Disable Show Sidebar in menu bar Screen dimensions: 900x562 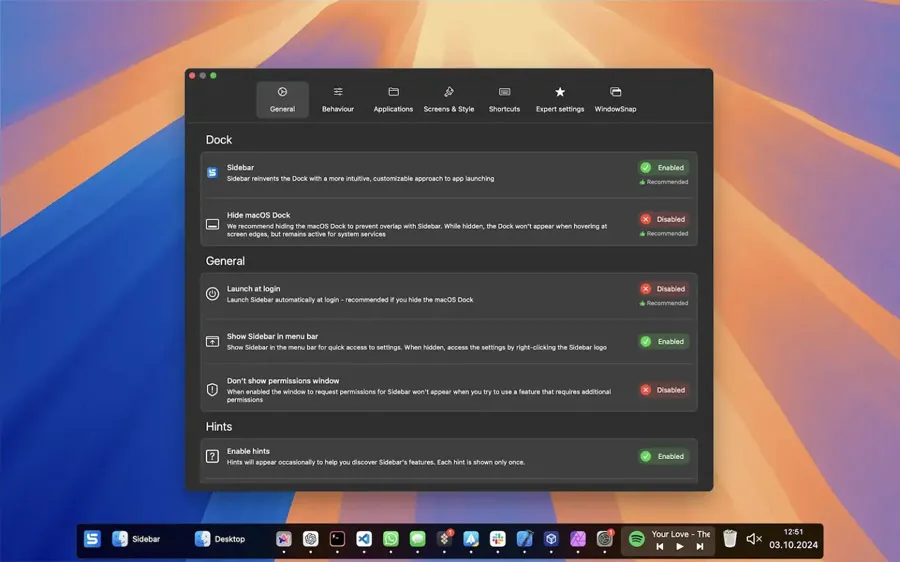click(664, 341)
